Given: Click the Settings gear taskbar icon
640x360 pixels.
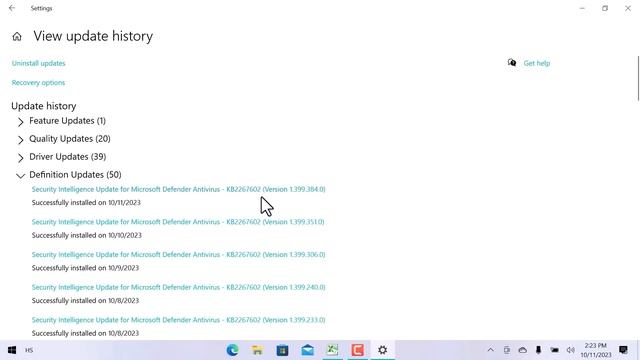Looking at the screenshot, I should pyautogui.click(x=382, y=350).
